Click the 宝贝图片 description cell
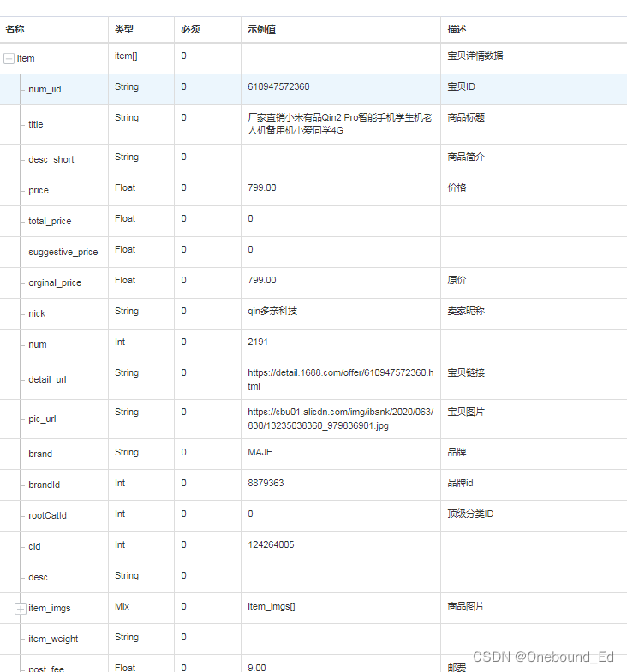The width and height of the screenshot is (627, 672). (x=466, y=413)
